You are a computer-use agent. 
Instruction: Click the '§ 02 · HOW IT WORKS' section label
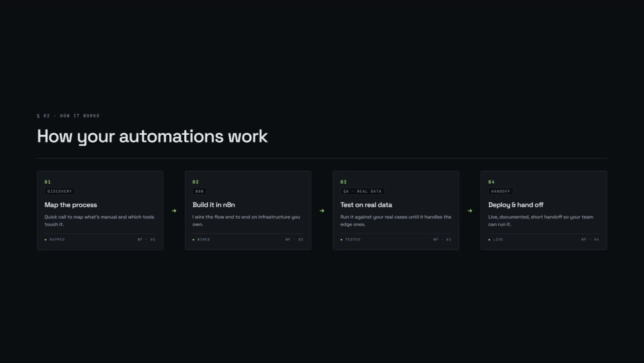pyautogui.click(x=68, y=116)
